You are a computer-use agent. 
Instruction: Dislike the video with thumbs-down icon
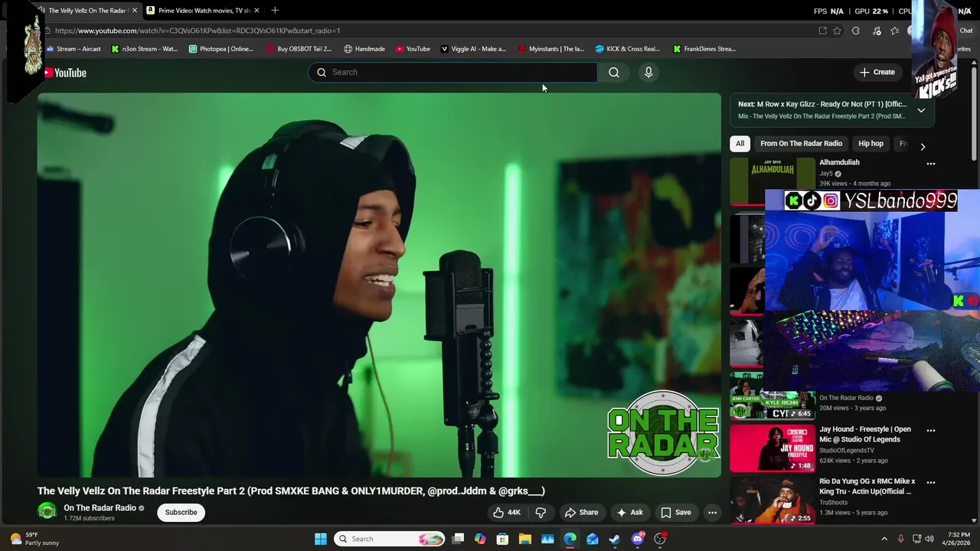pyautogui.click(x=541, y=512)
